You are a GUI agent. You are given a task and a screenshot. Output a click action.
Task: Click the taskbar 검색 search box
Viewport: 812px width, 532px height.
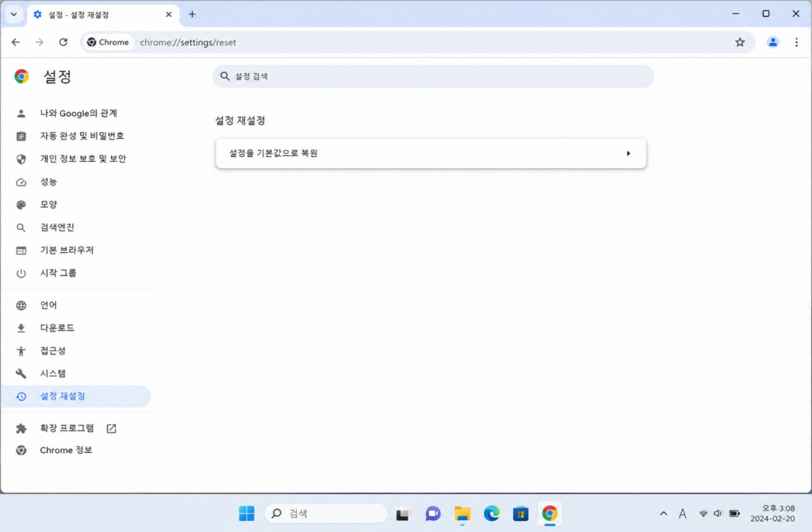coord(326,513)
